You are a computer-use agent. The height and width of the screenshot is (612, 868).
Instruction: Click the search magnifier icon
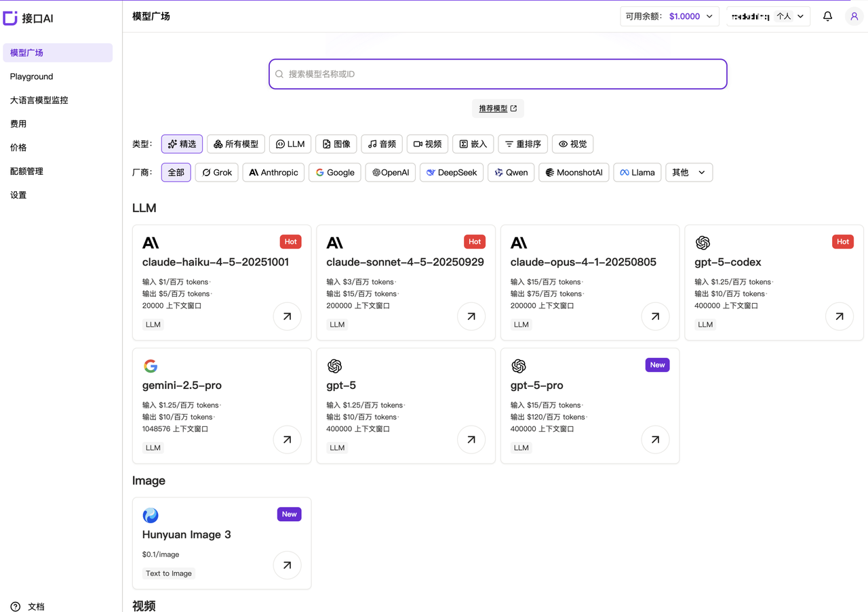279,74
